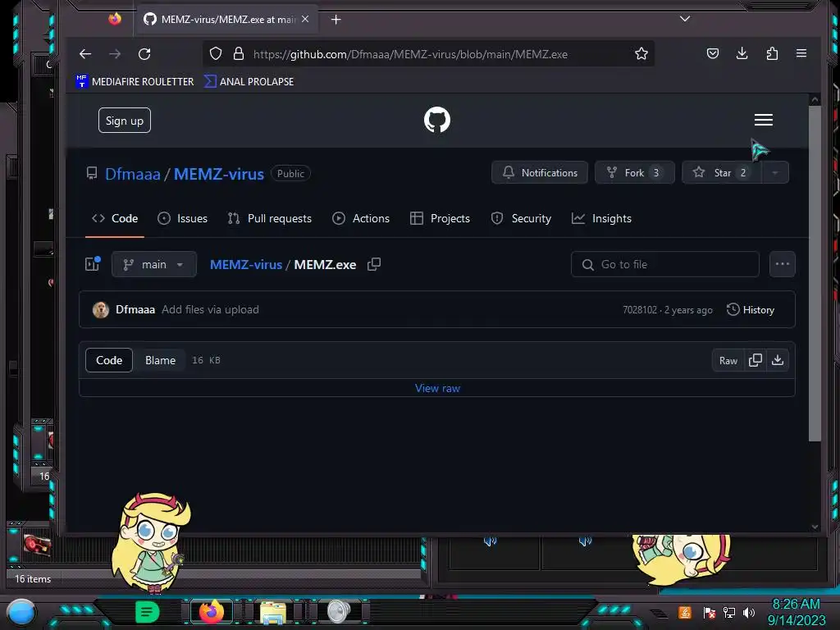
Task: Expand the star lists dropdown arrow
Action: click(x=774, y=172)
